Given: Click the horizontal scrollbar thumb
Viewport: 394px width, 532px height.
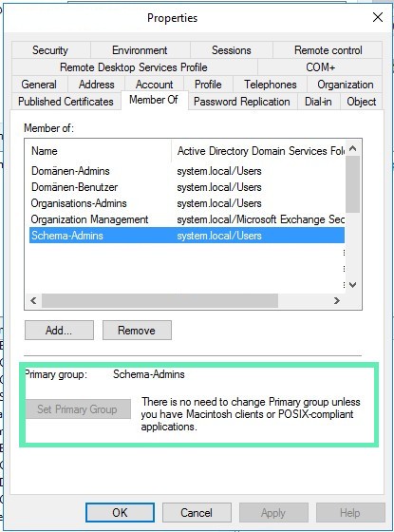Looking at the screenshot, I should (159, 300).
